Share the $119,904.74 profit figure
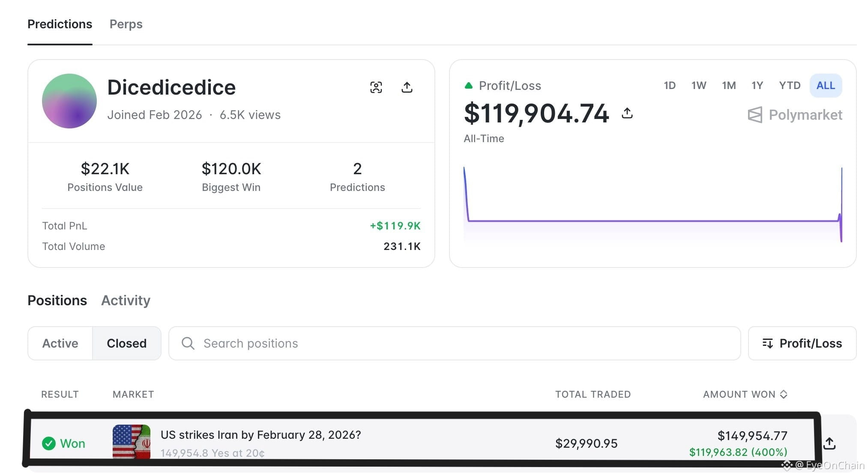Viewport: 868px width, 476px height. pyautogui.click(x=627, y=113)
